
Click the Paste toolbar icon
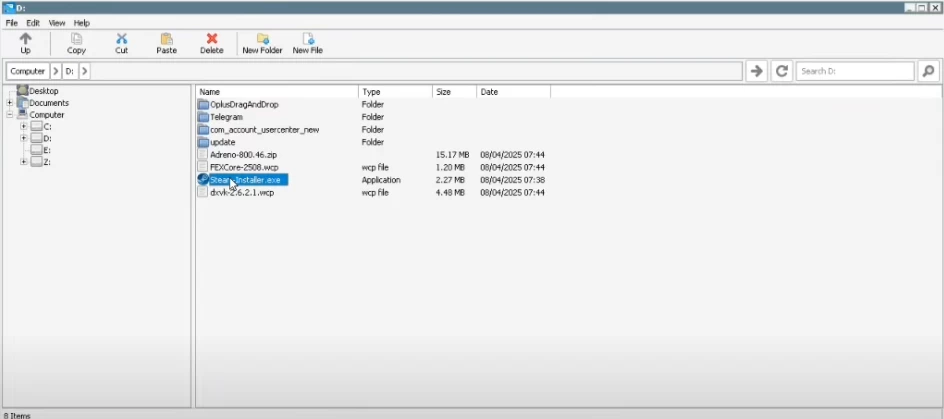click(166, 39)
